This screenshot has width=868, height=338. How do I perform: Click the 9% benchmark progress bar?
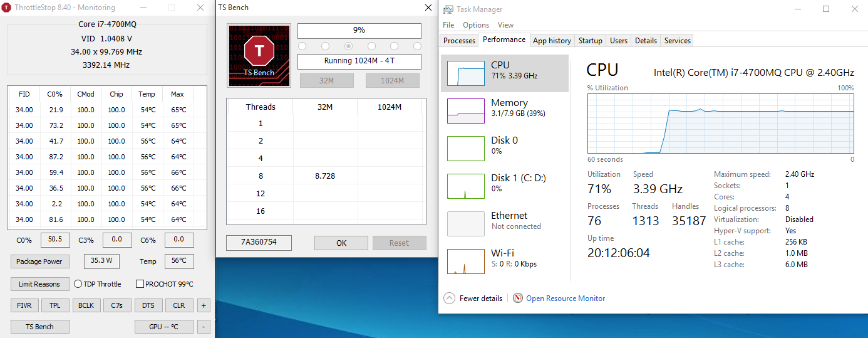coord(359,31)
